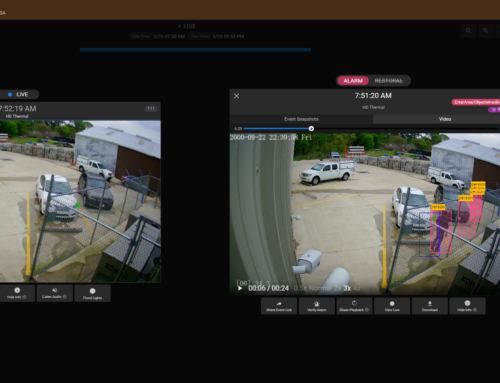The width and height of the screenshot is (500, 383).
Task: Click Hide Info under the live camera
Action: tap(17, 293)
